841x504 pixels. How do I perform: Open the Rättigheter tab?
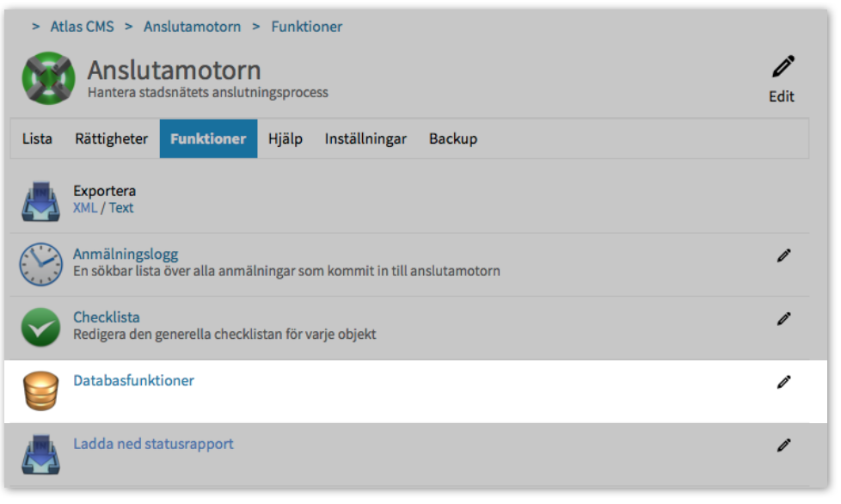[111, 138]
